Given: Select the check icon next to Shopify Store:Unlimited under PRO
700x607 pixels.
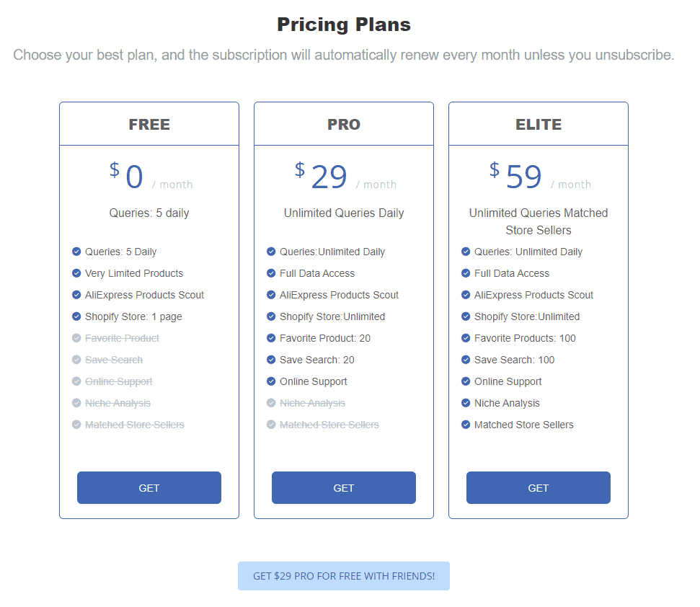Looking at the screenshot, I should (270, 316).
